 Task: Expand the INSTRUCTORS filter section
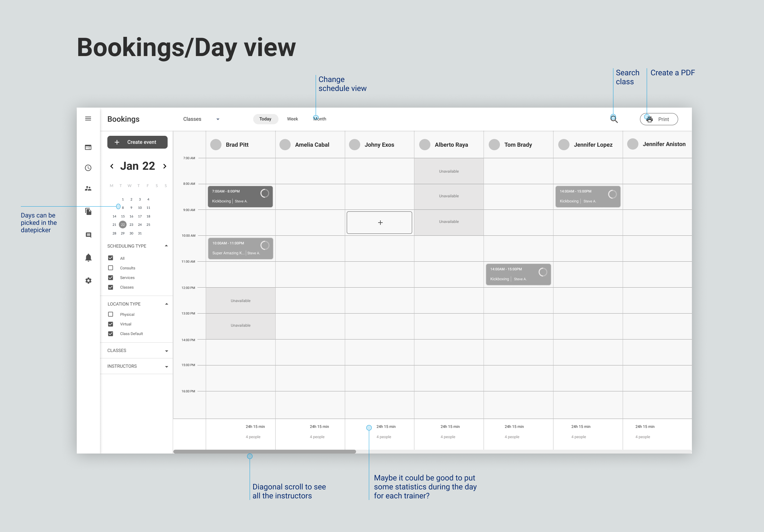pos(166,366)
